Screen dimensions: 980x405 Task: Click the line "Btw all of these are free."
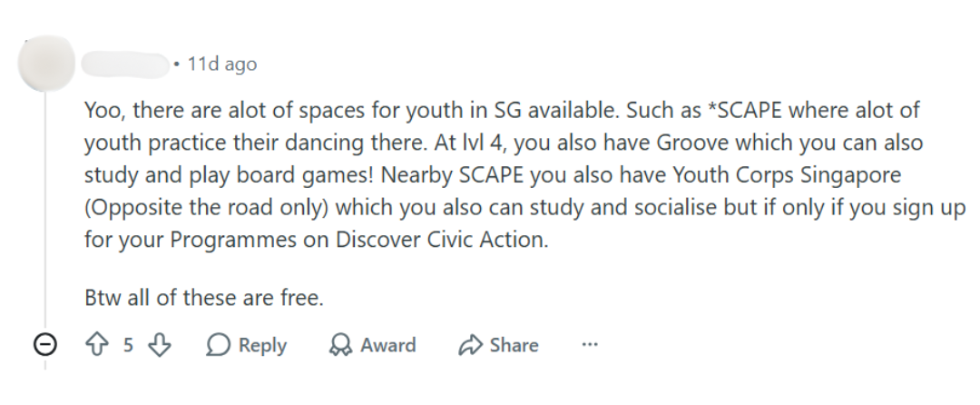point(204,297)
